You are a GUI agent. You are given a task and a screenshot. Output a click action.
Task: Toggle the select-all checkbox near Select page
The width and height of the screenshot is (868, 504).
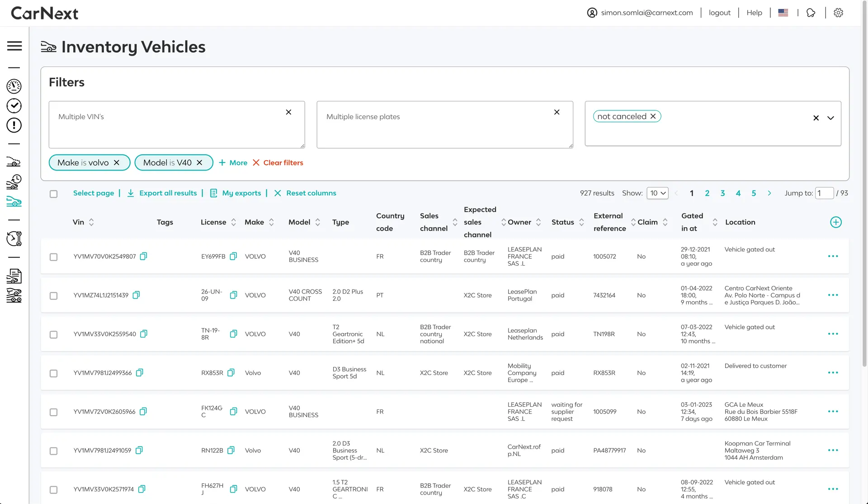pos(53,194)
